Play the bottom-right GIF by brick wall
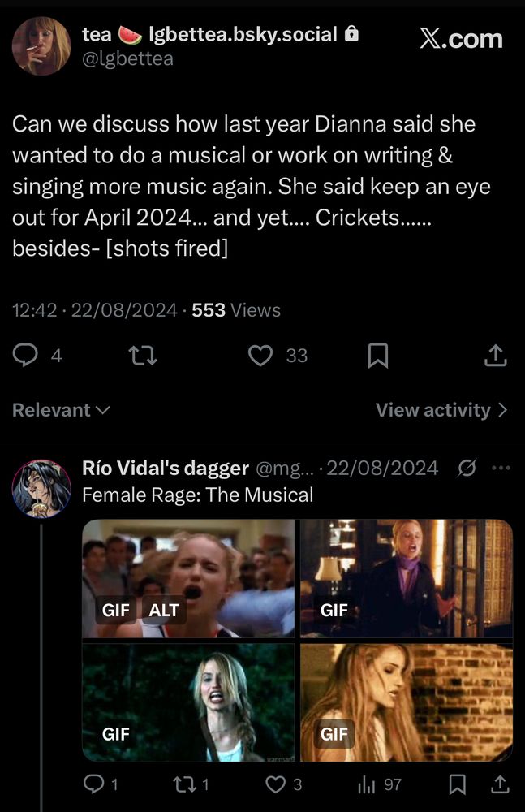The width and height of the screenshot is (525, 812). pyautogui.click(x=407, y=702)
